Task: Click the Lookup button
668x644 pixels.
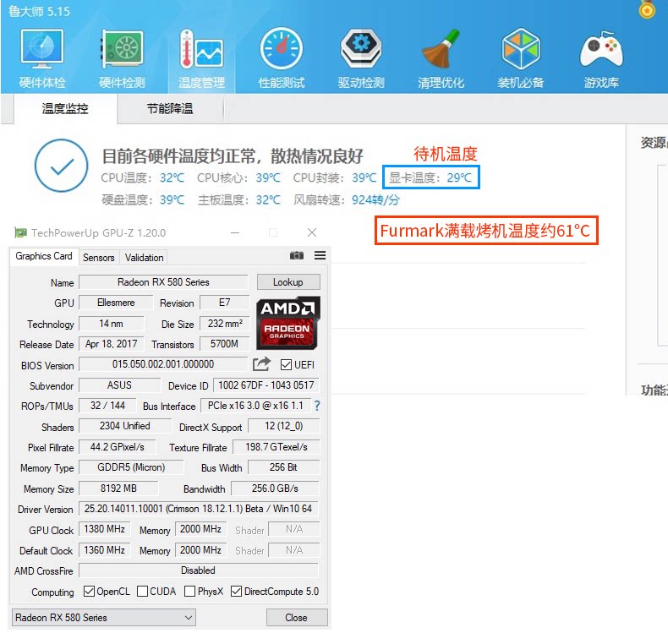Action: coord(288,282)
